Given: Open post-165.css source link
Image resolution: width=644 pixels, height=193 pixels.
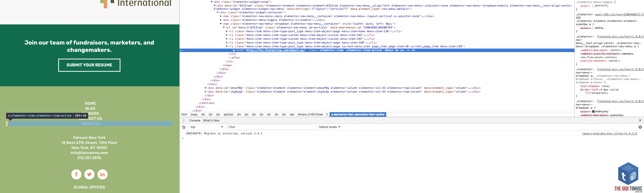Looking at the screenshot, I should pyautogui.click(x=619, y=14).
